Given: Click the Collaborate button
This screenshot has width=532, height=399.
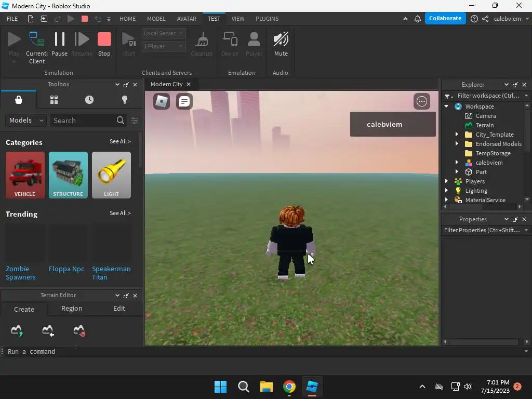Looking at the screenshot, I should [x=445, y=18].
